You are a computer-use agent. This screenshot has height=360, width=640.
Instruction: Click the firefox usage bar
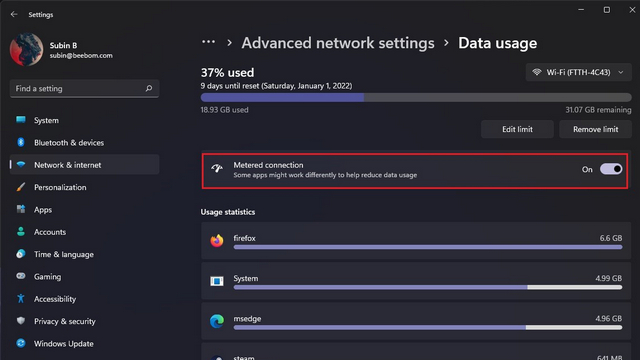[x=428, y=247]
